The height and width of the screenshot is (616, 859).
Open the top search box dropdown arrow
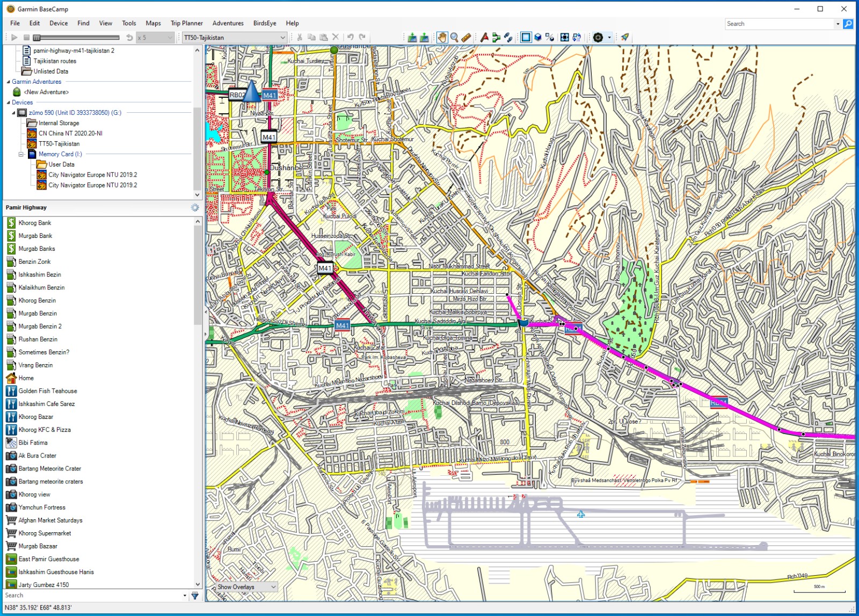[838, 24]
